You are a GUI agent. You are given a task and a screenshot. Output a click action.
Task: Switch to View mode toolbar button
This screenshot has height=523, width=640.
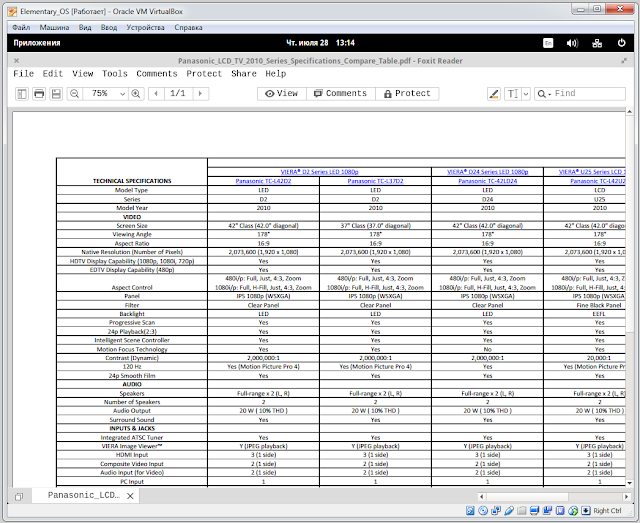tap(282, 93)
